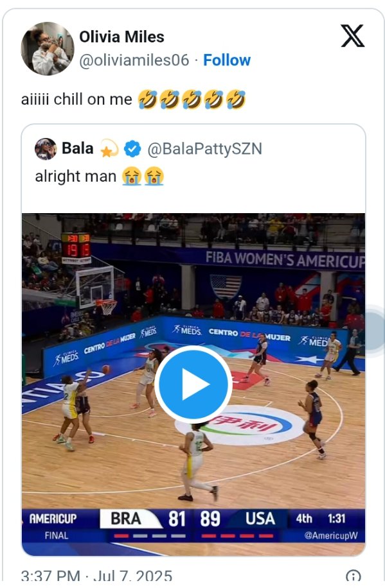Open the @oliviamiles06 handle link
Screen dimensions: 385x588
pos(134,60)
